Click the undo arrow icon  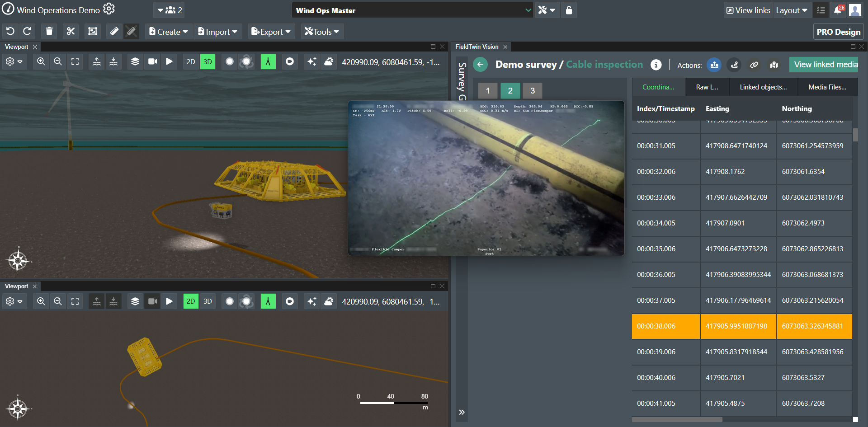[10, 32]
